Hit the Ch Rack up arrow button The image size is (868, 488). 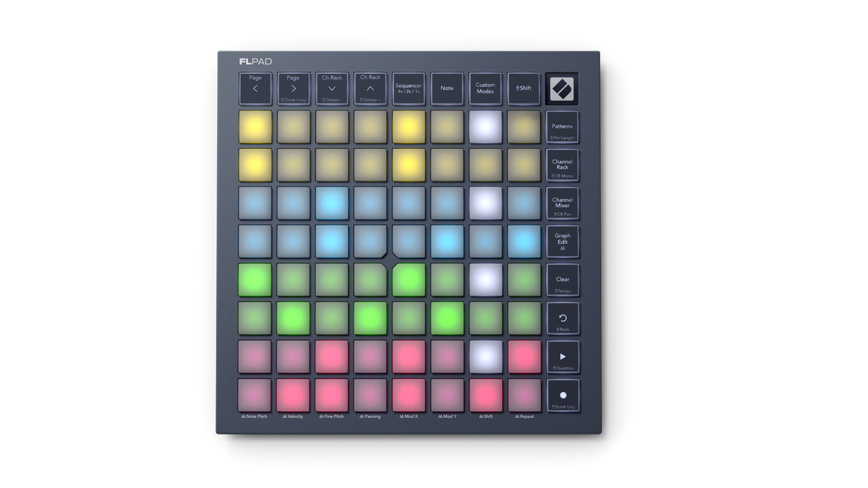[370, 88]
